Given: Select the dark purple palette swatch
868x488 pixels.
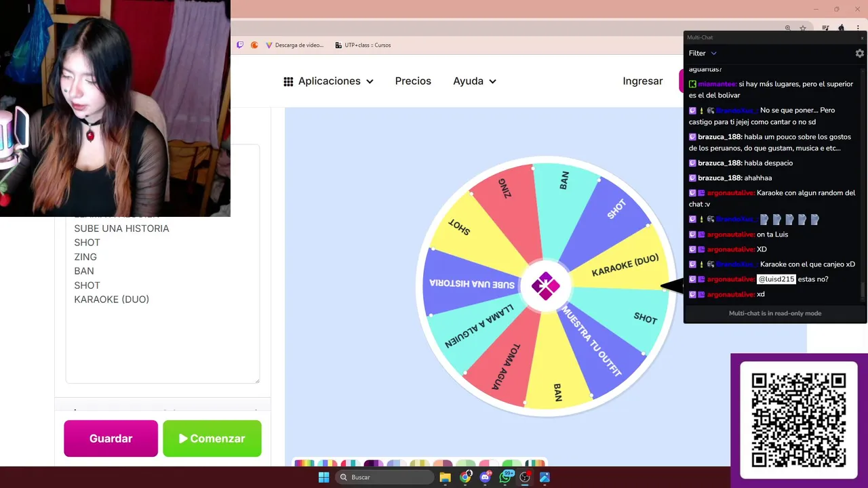Looking at the screenshot, I should point(373,464).
